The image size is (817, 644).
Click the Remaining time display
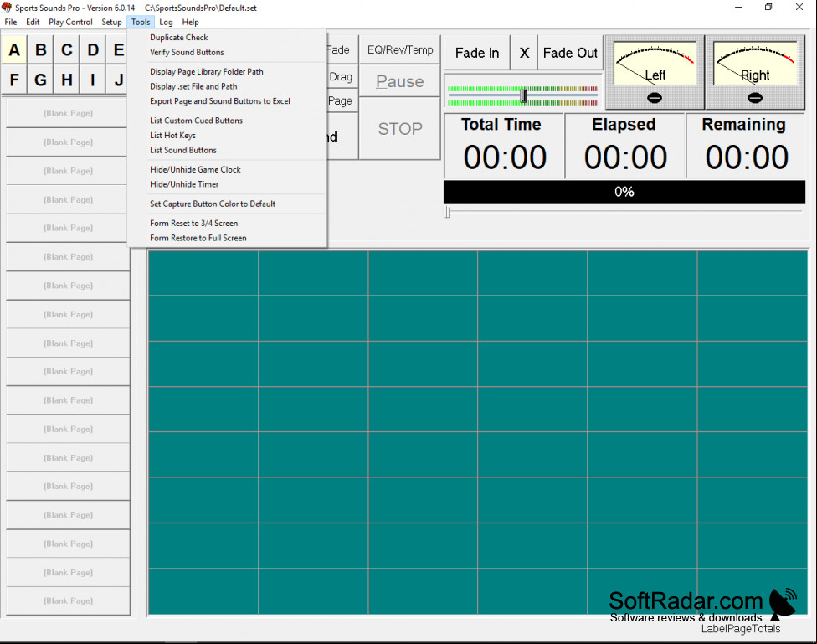pyautogui.click(x=746, y=146)
